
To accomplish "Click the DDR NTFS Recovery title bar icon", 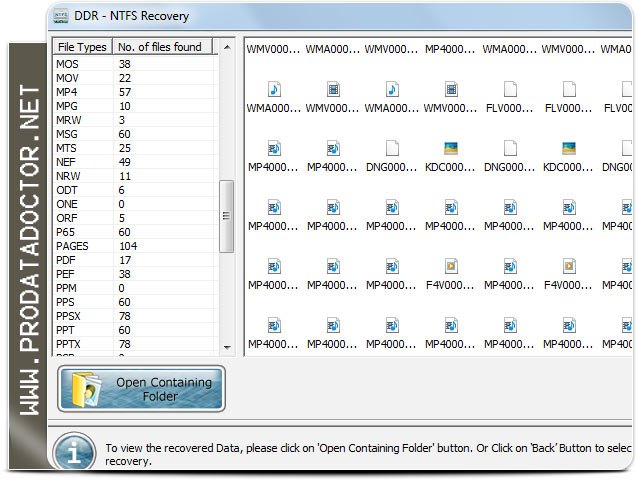I will coord(61,16).
